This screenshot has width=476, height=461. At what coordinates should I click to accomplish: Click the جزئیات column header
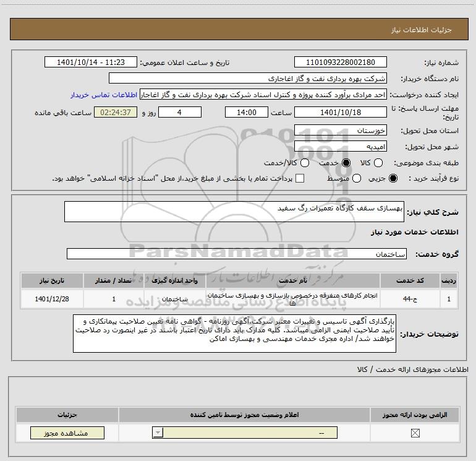pyautogui.click(x=67, y=415)
